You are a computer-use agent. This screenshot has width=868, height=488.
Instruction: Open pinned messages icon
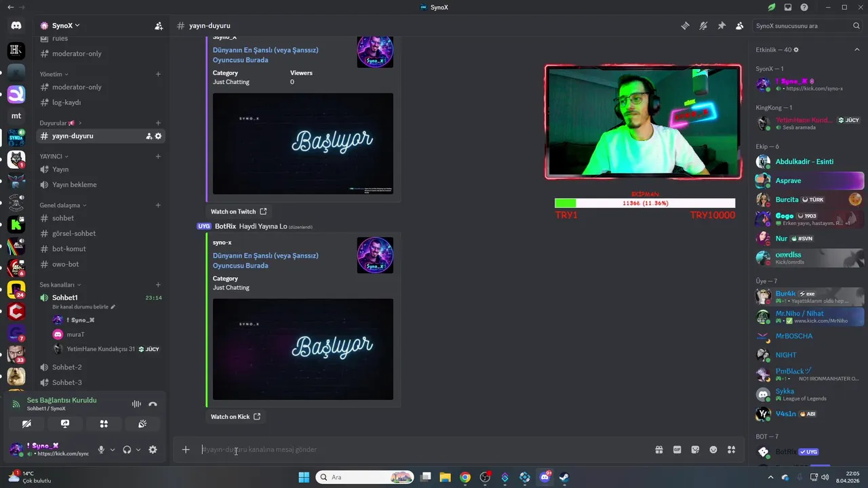722,26
